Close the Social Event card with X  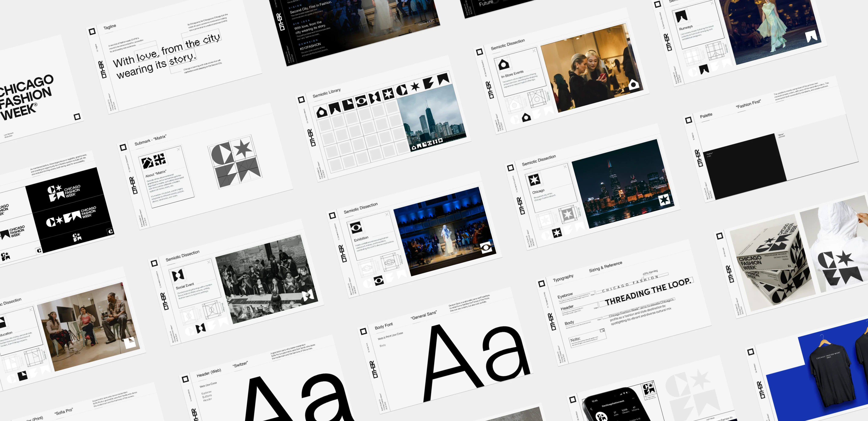click(209, 262)
